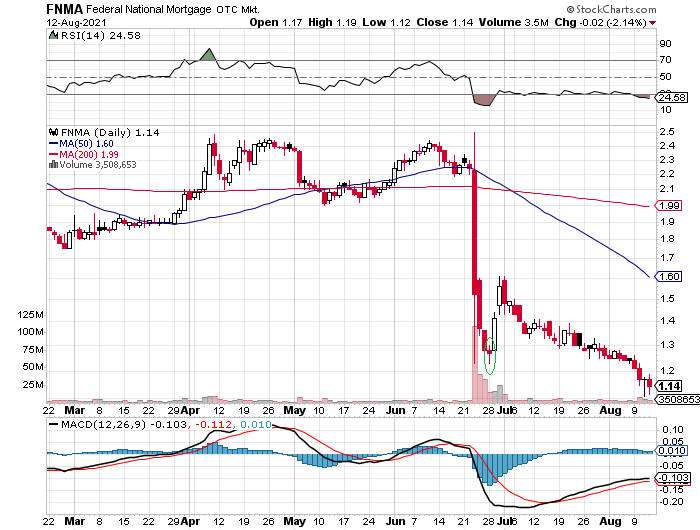Viewport: 700px width, 530px height.
Task: Click the green circled candlestick near Jun 28
Action: pyautogui.click(x=490, y=355)
